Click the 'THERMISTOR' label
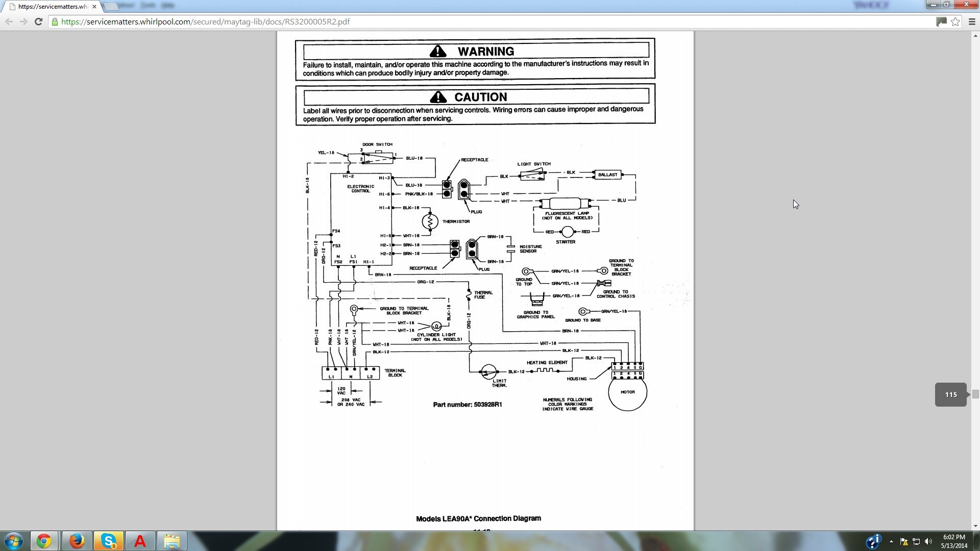The width and height of the screenshot is (980, 551). coord(456,221)
